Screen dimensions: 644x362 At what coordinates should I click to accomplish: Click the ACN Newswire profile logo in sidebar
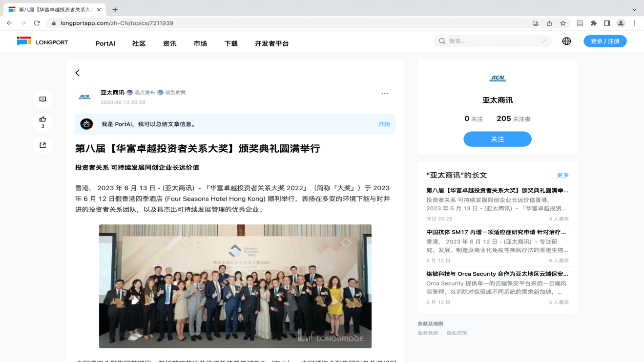(498, 79)
